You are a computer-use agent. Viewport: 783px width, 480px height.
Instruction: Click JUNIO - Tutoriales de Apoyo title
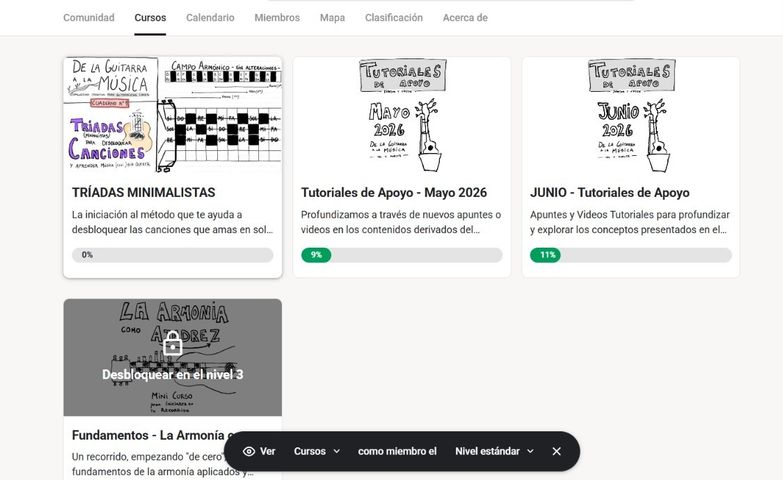pyautogui.click(x=610, y=192)
